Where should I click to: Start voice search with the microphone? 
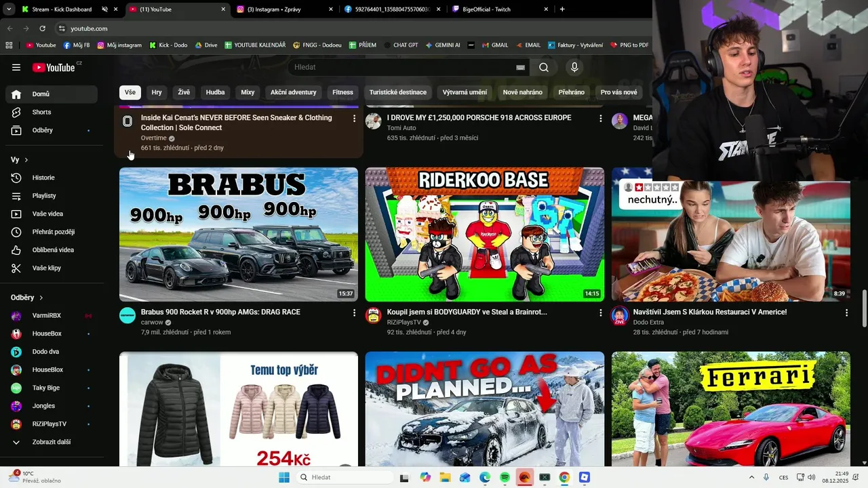coord(574,67)
